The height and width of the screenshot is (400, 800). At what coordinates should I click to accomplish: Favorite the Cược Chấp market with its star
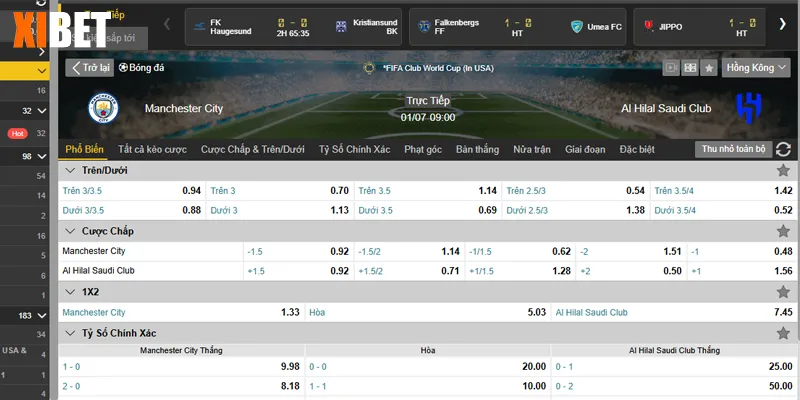click(x=783, y=231)
